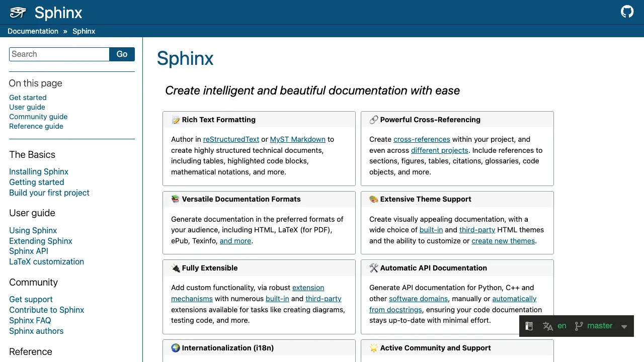The height and width of the screenshot is (362, 644).
Task: Open the reStructuredText link
Action: pos(231,139)
